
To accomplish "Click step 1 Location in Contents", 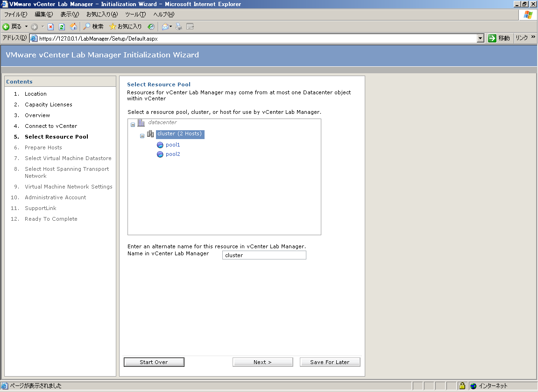I will click(35, 94).
